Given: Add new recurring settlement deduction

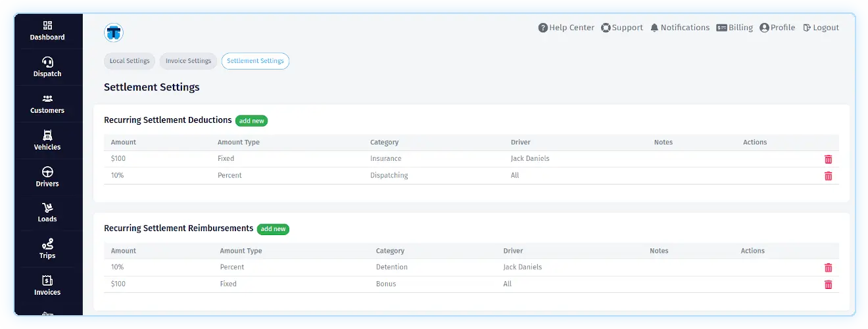Looking at the screenshot, I should [x=251, y=121].
